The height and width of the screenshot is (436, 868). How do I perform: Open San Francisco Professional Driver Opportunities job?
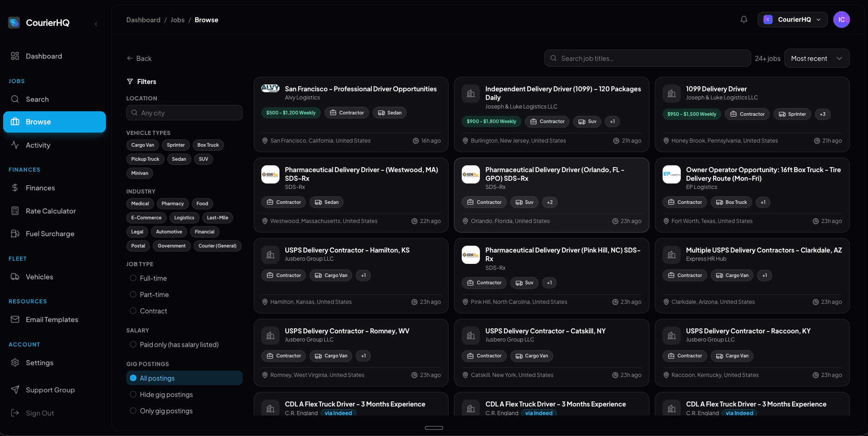[351, 114]
